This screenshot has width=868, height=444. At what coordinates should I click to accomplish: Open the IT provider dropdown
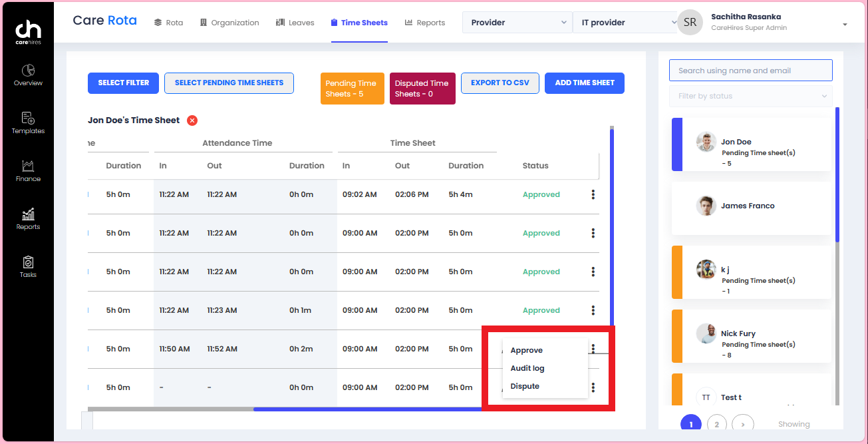[x=625, y=22]
